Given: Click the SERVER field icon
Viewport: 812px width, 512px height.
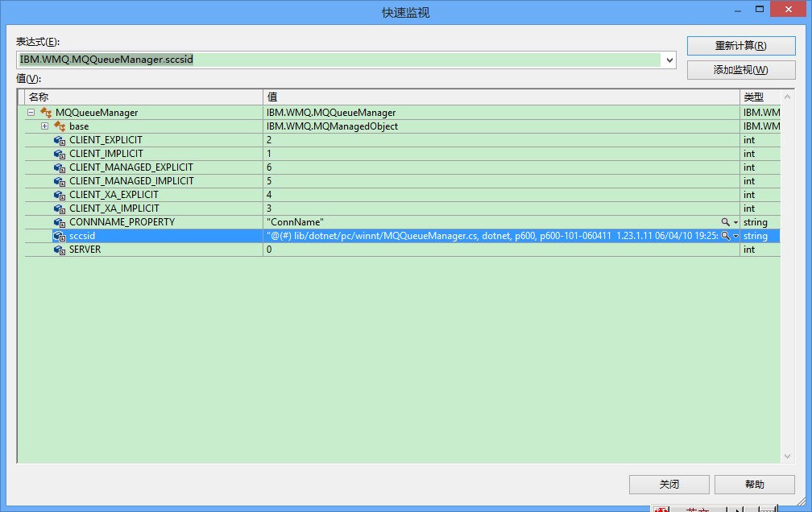Looking at the screenshot, I should click(60, 250).
